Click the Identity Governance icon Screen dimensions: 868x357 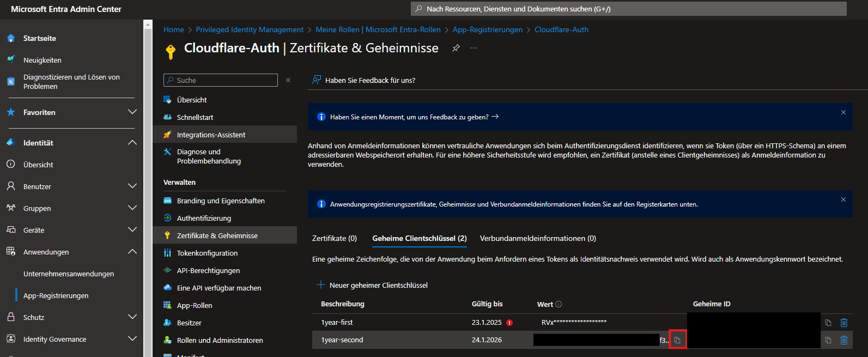point(11,338)
